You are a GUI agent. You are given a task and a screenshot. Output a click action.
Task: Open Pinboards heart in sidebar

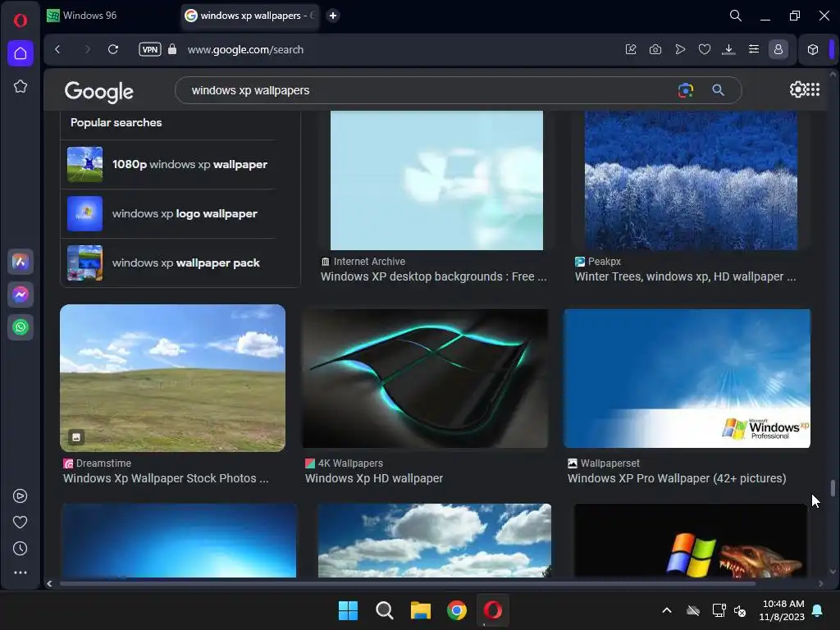pos(21,523)
